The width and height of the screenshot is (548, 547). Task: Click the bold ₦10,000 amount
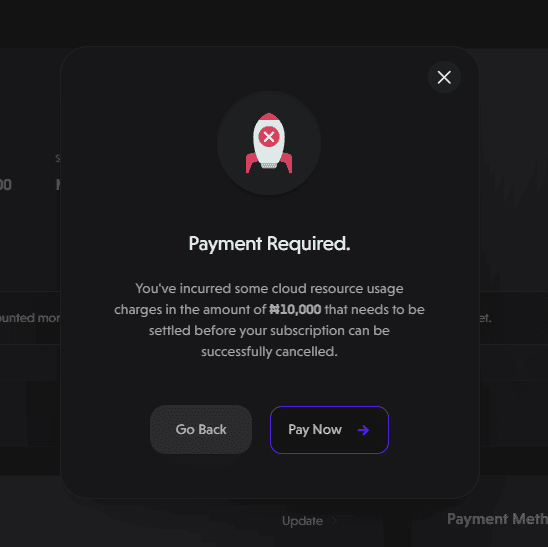[x=295, y=309]
